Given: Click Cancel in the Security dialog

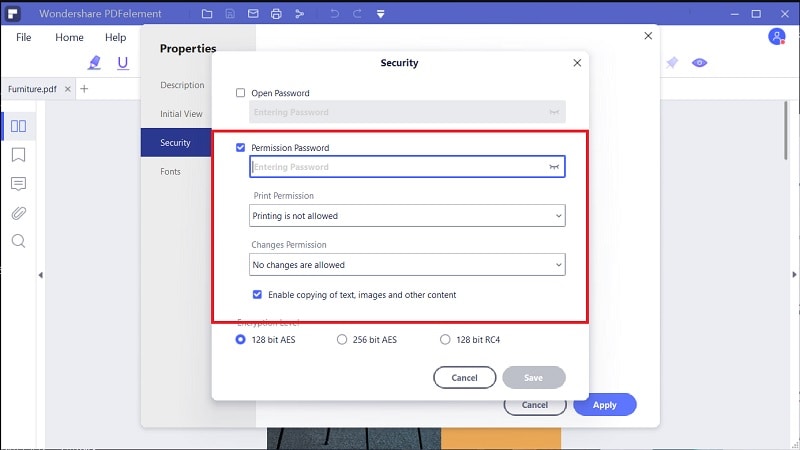Looking at the screenshot, I should 464,378.
